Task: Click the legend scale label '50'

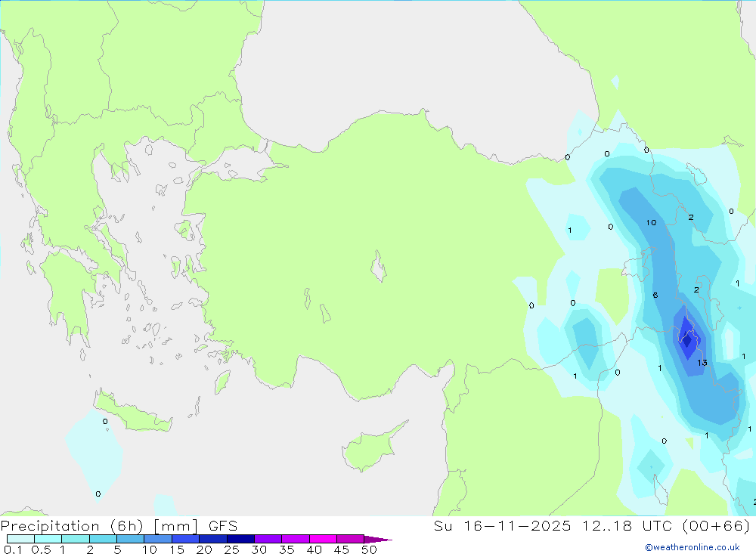Action: point(369,549)
